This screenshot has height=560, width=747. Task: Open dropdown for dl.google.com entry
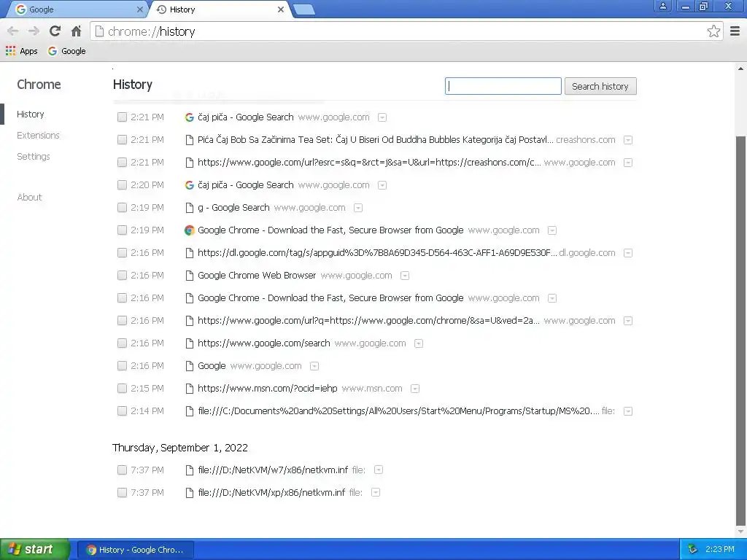coord(628,253)
